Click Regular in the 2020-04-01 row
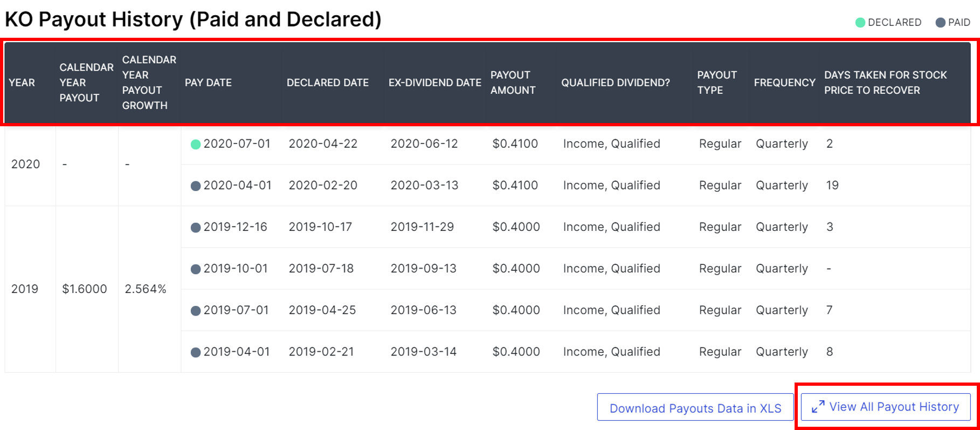 [x=720, y=185]
